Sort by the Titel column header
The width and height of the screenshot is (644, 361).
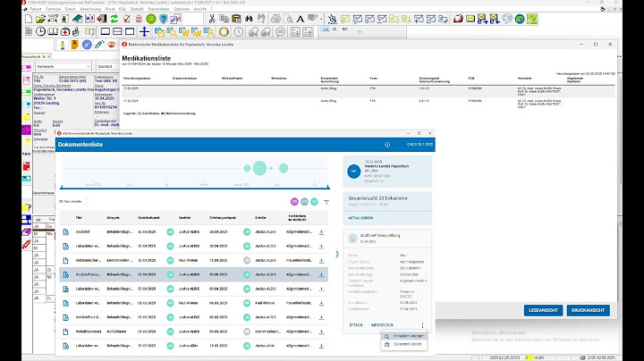[x=79, y=218]
